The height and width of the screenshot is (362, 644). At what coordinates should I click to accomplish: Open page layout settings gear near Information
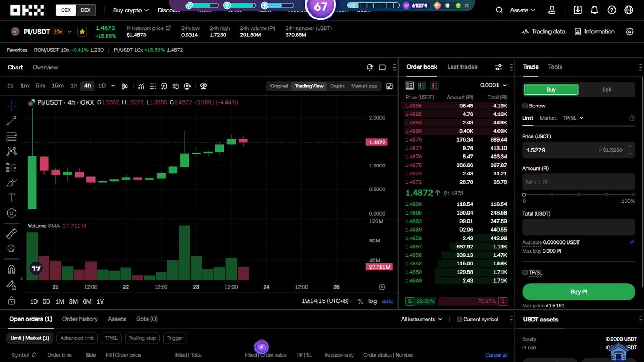click(x=630, y=32)
